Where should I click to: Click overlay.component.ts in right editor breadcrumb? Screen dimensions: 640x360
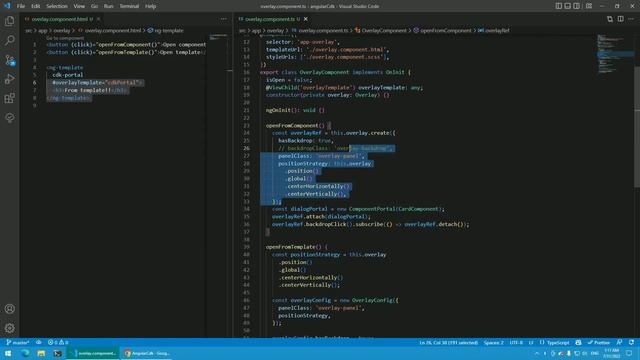(x=323, y=30)
